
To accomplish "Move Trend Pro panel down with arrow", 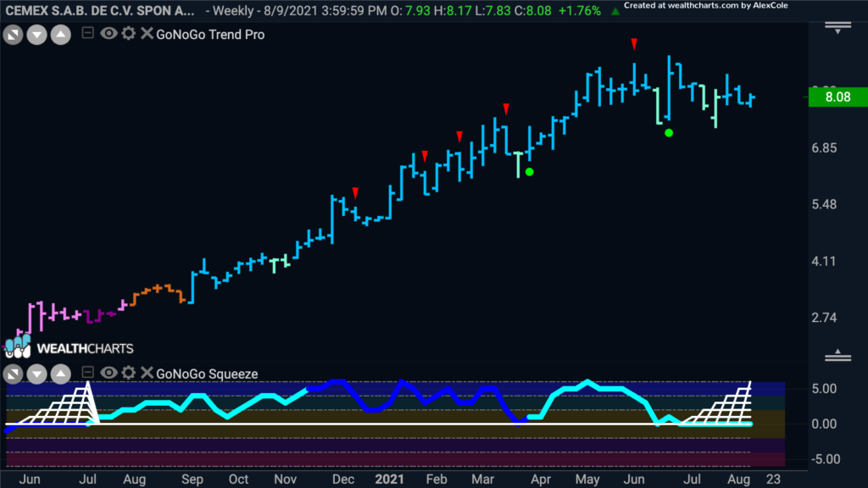I will [37, 36].
